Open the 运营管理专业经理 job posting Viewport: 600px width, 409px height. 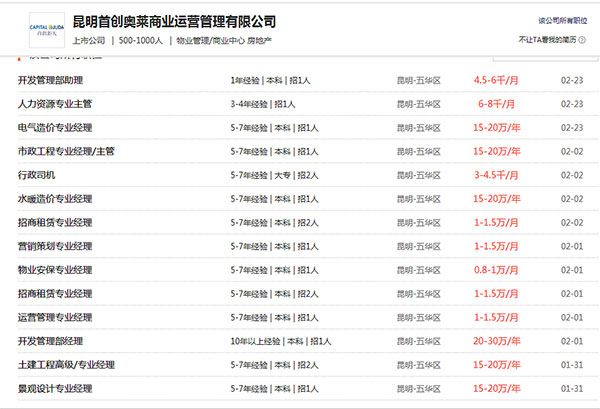[x=55, y=317]
